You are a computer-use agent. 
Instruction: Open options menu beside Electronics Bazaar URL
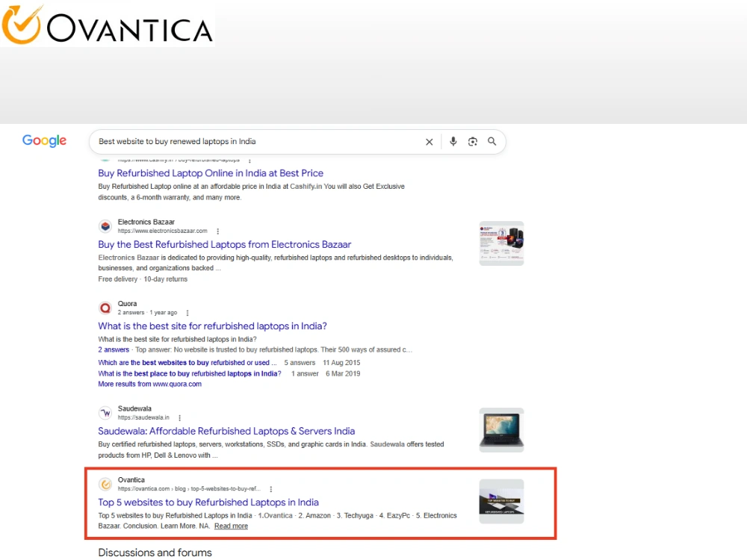point(217,231)
